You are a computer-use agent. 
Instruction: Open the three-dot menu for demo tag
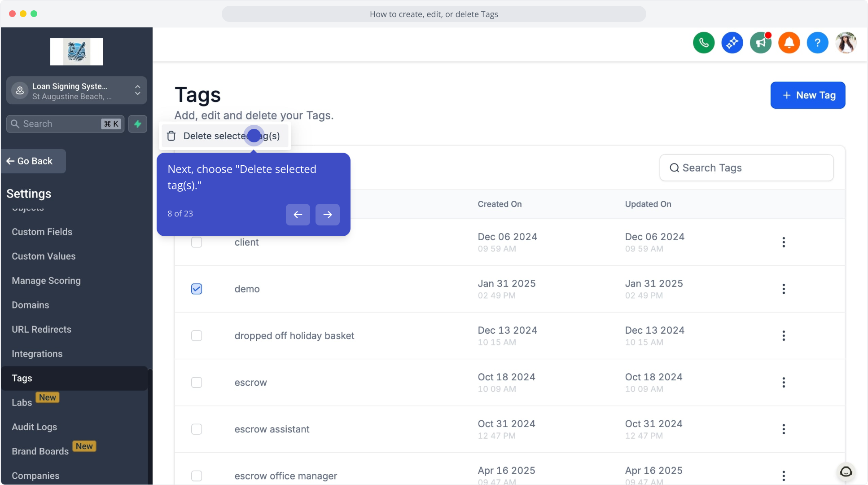coord(784,289)
